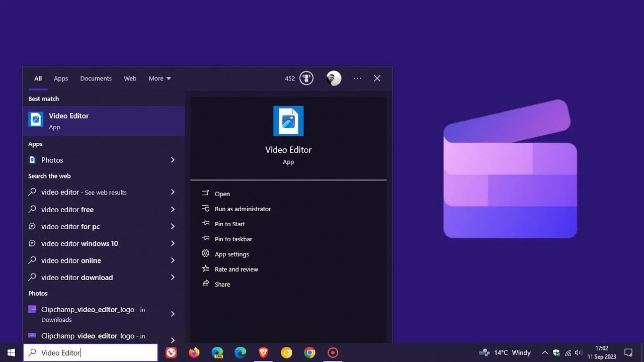Viewport: 644px width, 362px height.
Task: Click the Pin to Start pin icon
Action: [205, 224]
